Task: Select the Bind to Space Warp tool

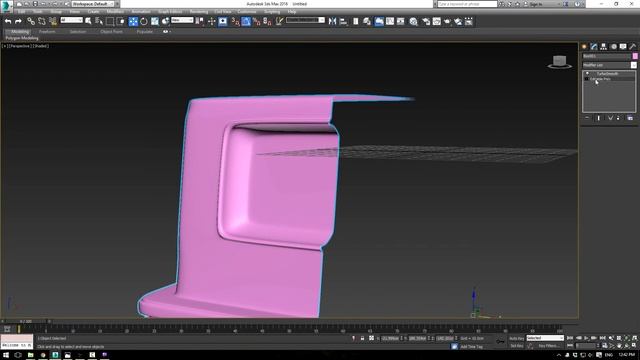Action: tap(53, 21)
